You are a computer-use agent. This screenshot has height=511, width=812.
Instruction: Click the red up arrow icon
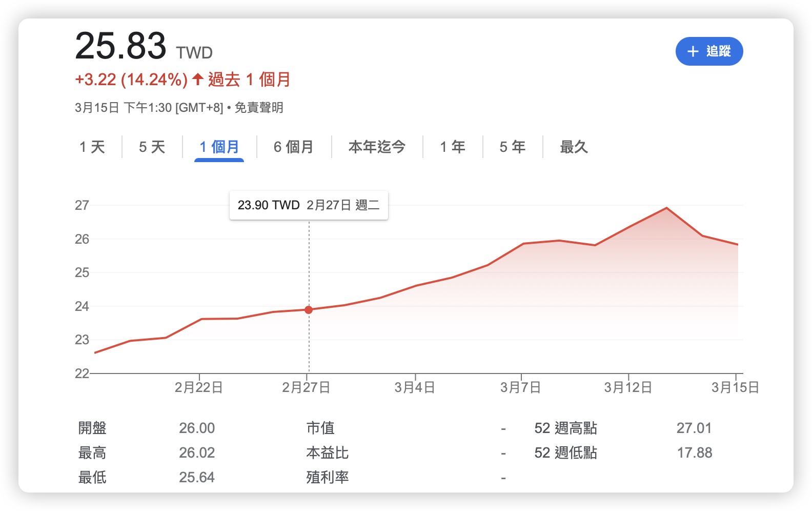click(198, 79)
